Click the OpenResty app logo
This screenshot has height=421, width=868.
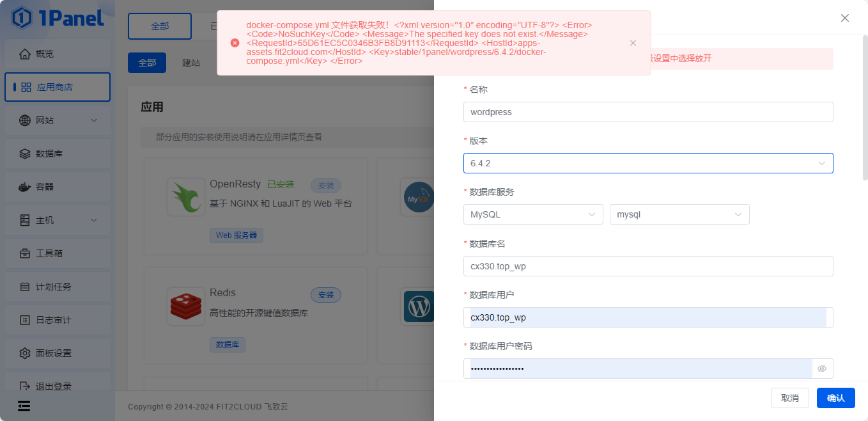pyautogui.click(x=186, y=197)
